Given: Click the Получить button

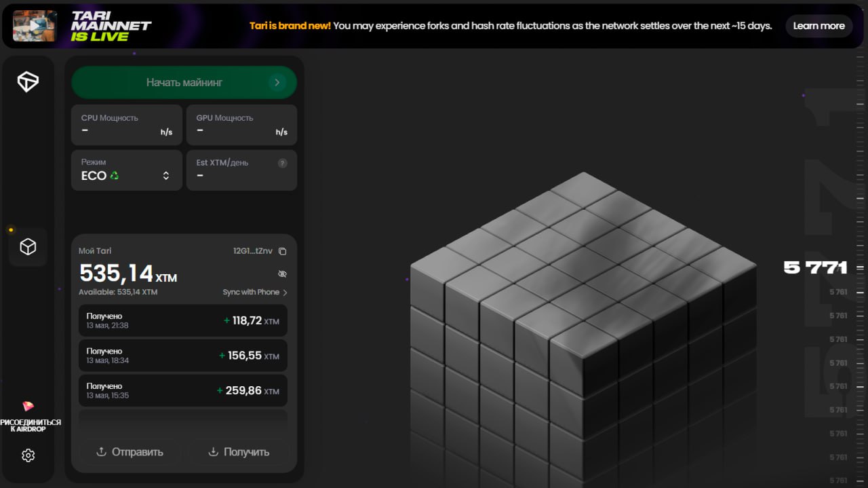Looking at the screenshot, I should pos(239,452).
